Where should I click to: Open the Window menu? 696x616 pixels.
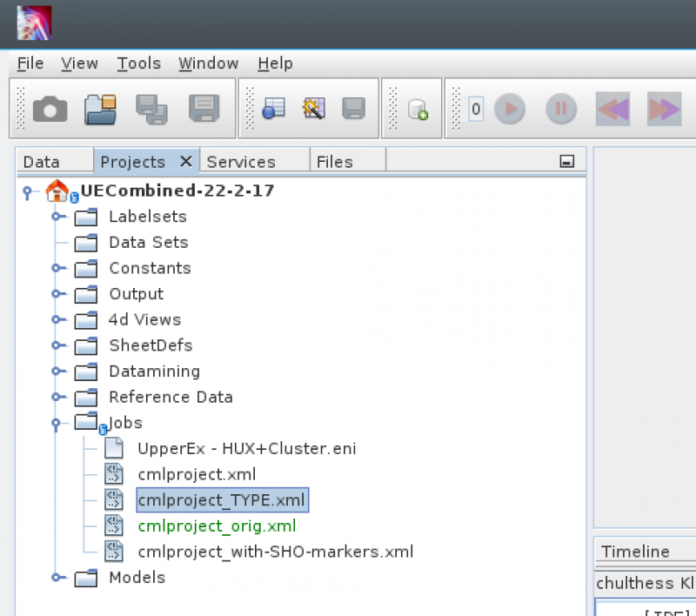[x=208, y=64]
